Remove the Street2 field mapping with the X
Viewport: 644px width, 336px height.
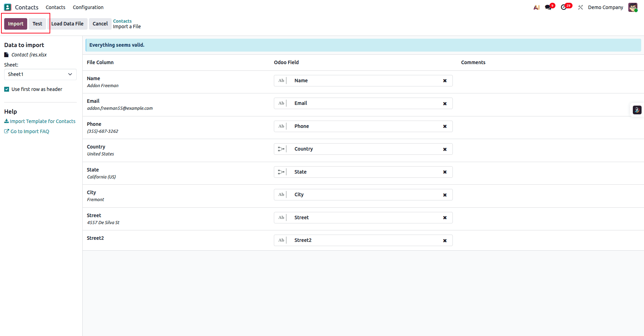point(445,240)
